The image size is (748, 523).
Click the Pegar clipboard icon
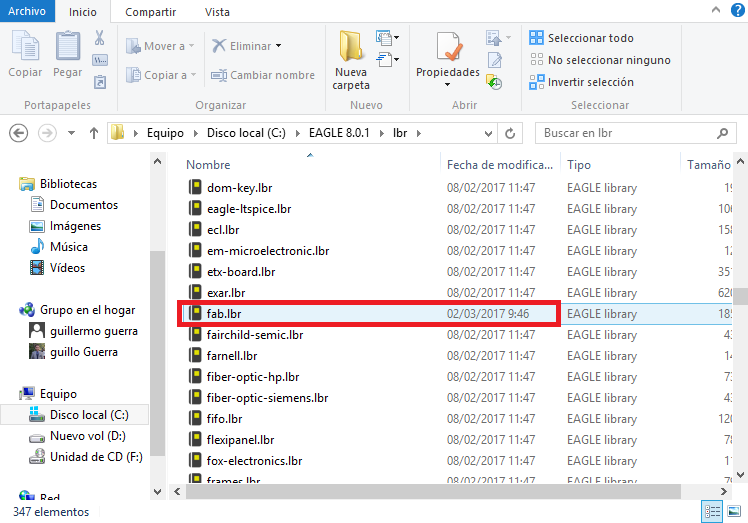(x=68, y=45)
